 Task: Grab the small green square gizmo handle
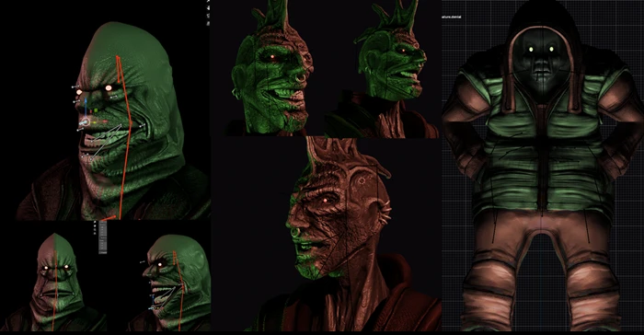click(x=96, y=110)
